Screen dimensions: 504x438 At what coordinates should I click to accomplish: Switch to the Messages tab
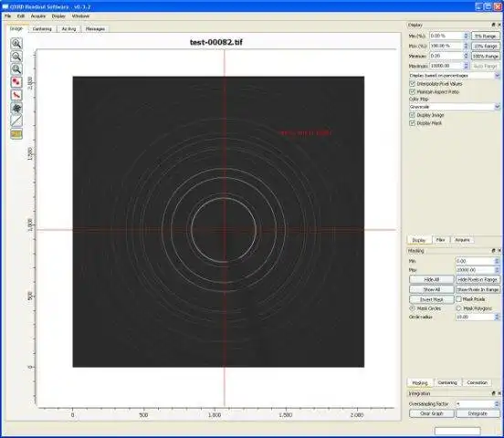[95, 29]
